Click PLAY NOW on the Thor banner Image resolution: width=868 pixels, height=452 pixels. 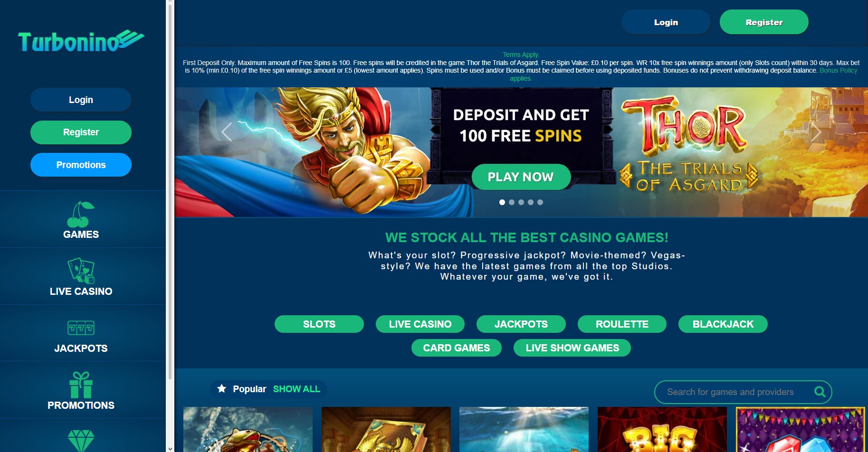click(521, 177)
